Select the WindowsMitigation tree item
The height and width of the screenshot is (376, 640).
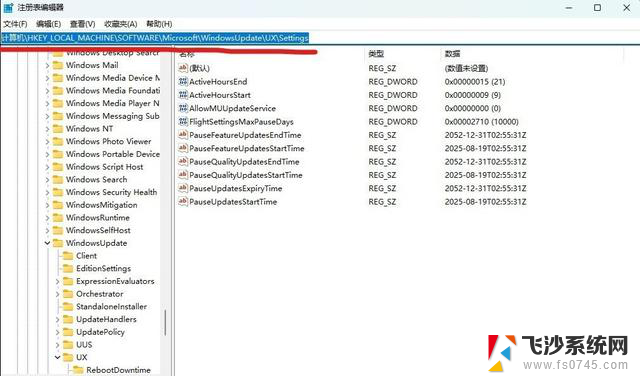pyautogui.click(x=102, y=205)
